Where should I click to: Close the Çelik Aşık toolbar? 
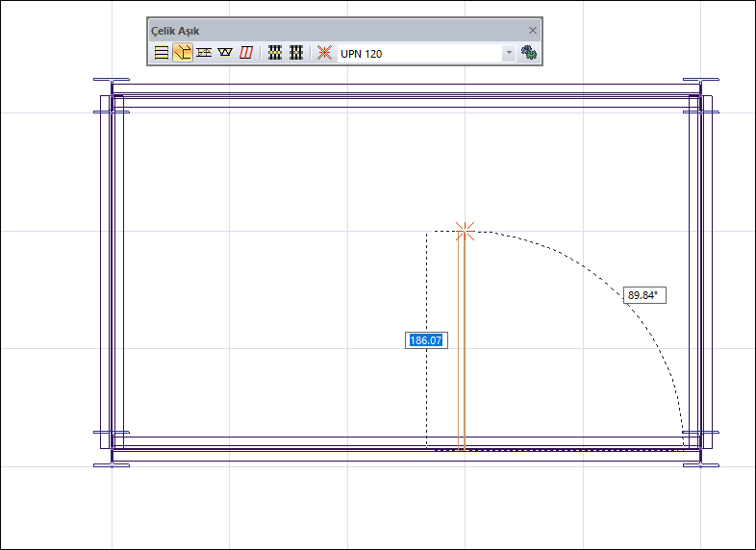[x=533, y=31]
